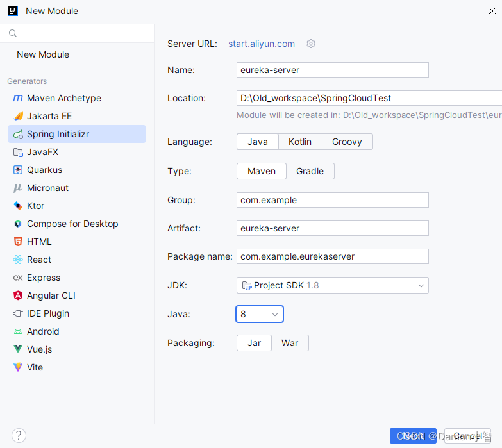Select New Module list entry
This screenshot has width=502, height=448.
click(x=43, y=54)
